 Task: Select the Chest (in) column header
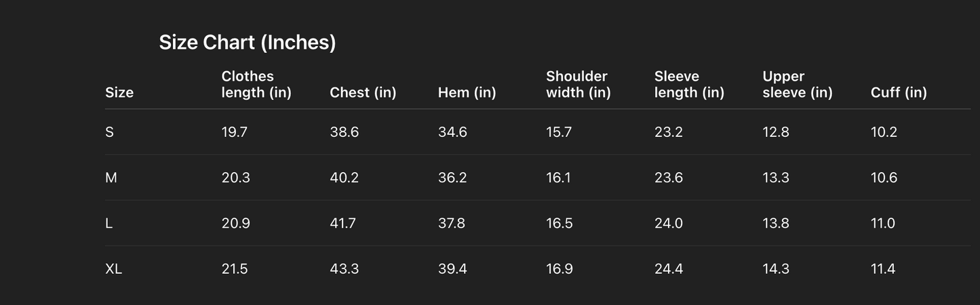click(363, 93)
